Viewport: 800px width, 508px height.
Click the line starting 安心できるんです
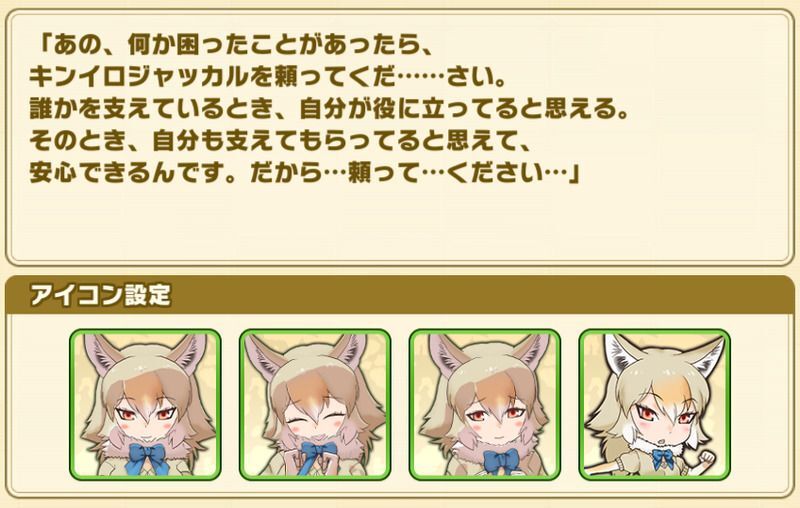point(305,173)
